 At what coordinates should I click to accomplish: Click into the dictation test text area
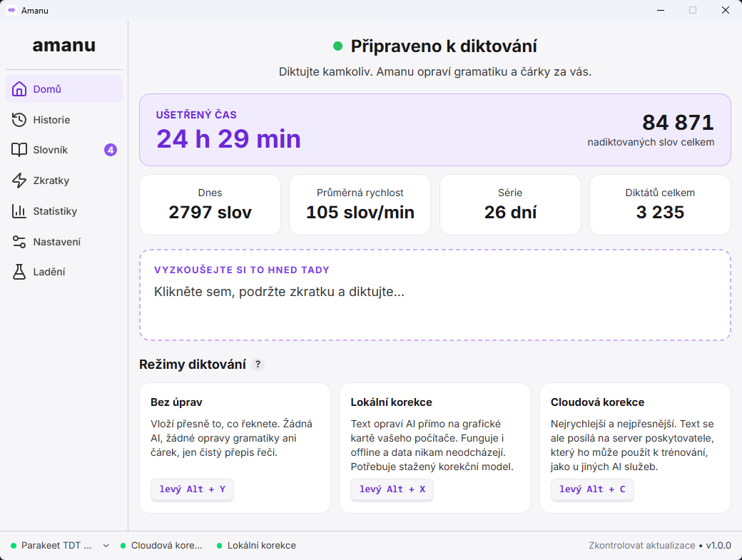click(435, 295)
